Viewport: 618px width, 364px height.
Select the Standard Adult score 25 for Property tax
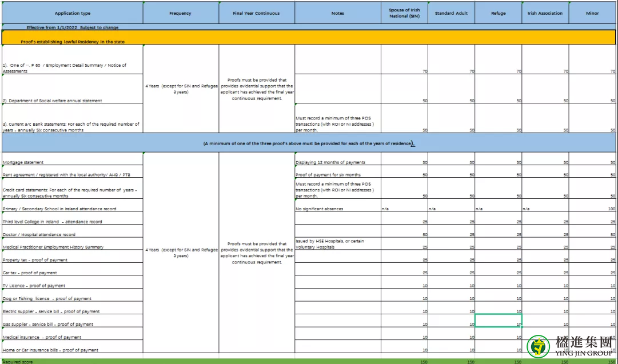[x=451, y=257]
